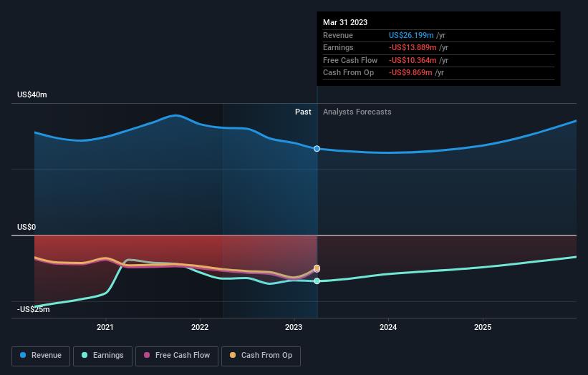Click the orange Cash From Op data point

pos(317,268)
